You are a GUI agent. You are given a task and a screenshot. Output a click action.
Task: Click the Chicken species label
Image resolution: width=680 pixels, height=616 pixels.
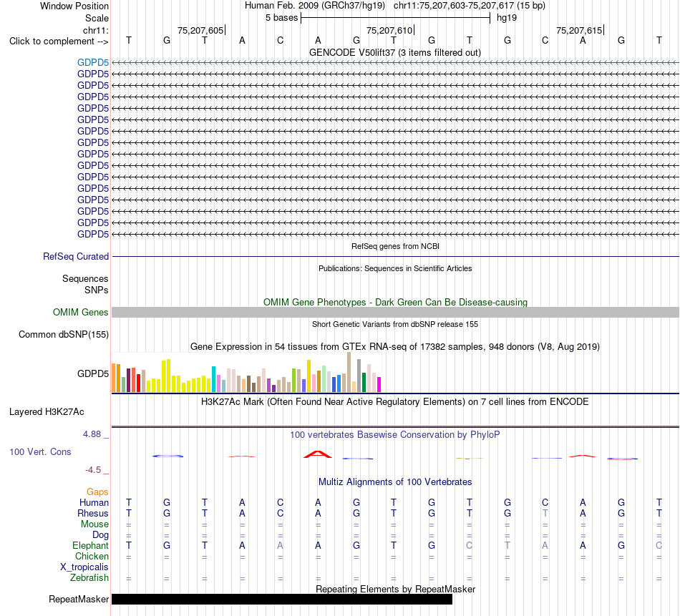(x=92, y=556)
